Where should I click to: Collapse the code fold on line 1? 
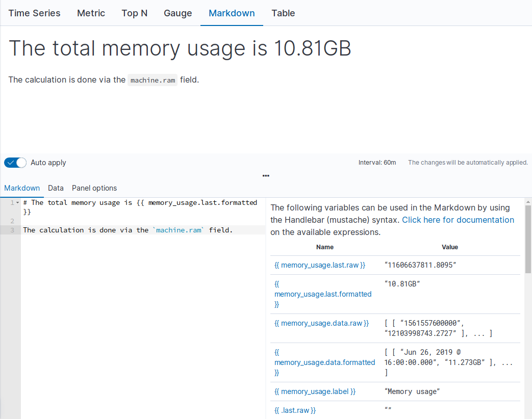17,202
